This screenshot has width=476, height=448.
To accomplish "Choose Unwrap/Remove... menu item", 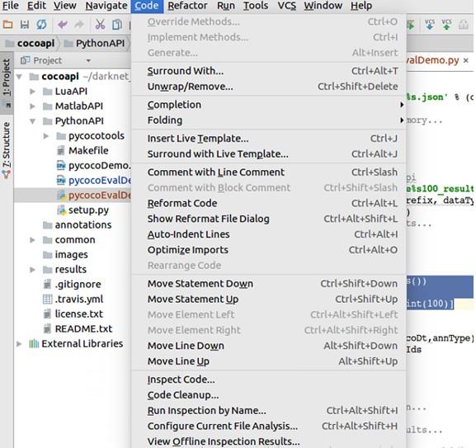I will (x=269, y=87).
